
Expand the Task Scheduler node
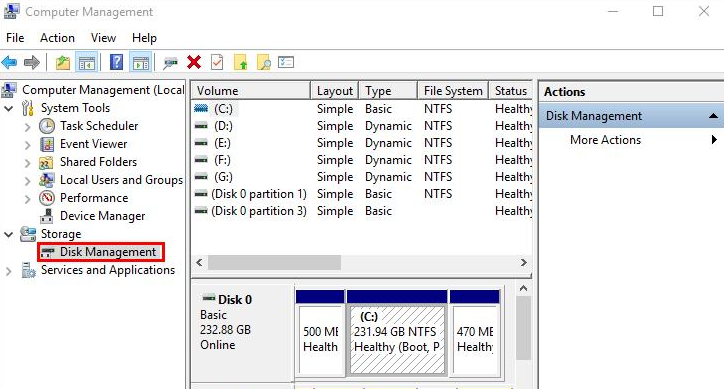point(28,127)
